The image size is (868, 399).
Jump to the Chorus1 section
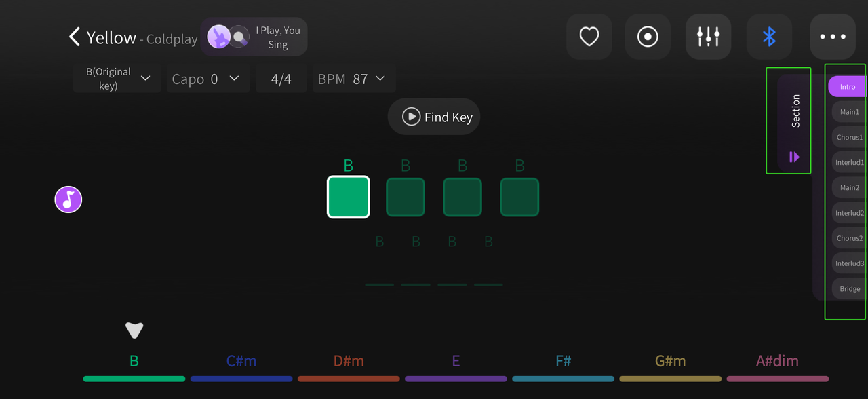tap(849, 137)
